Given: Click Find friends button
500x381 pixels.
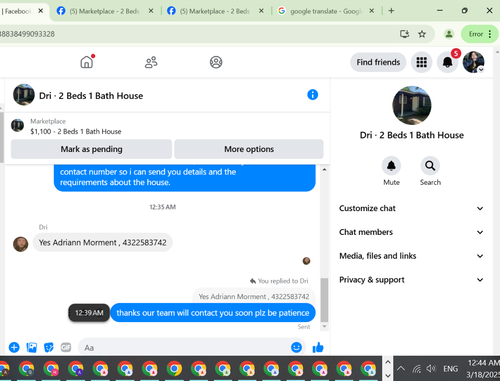Looking at the screenshot, I should 378,62.
